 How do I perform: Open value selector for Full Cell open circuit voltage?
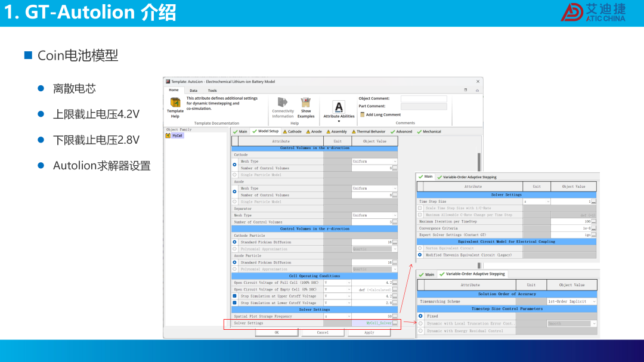pyautogui.click(x=395, y=283)
